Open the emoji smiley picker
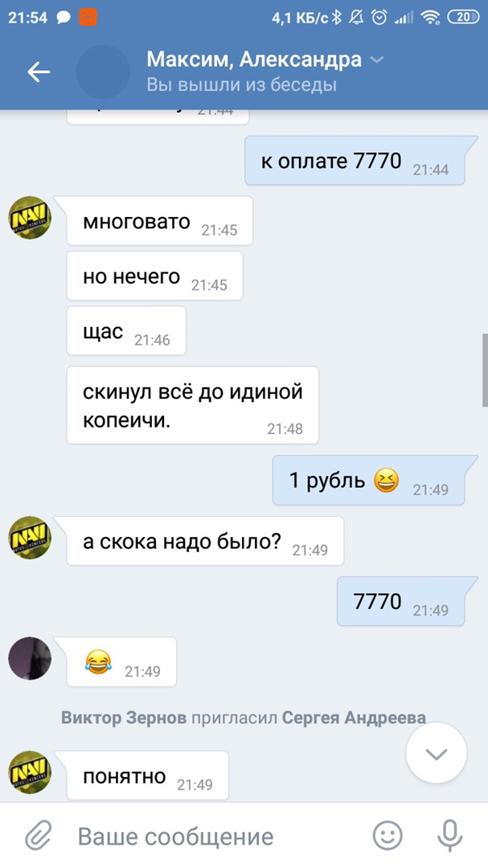Viewport: 488px width, 868px height. tap(388, 835)
